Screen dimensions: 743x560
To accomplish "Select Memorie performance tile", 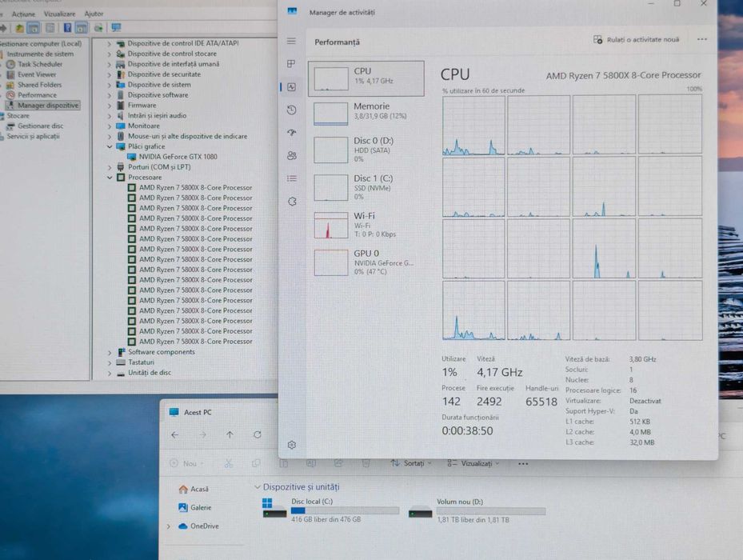I will (x=366, y=114).
